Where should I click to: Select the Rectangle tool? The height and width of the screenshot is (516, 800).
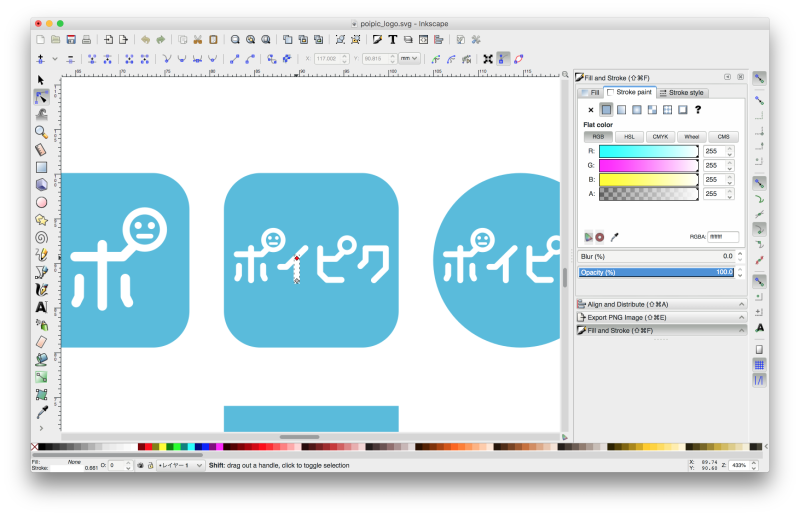[41, 167]
